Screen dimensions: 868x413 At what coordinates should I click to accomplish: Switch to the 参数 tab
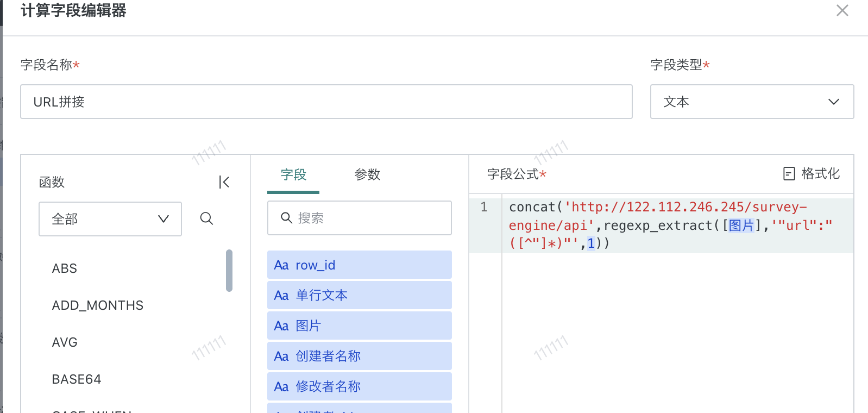pyautogui.click(x=367, y=174)
